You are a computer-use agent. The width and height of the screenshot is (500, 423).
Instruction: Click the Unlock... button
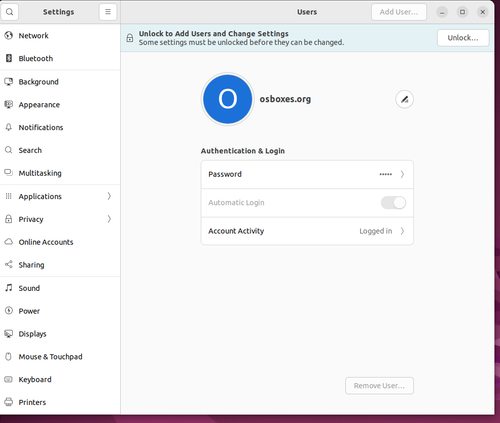tap(463, 38)
